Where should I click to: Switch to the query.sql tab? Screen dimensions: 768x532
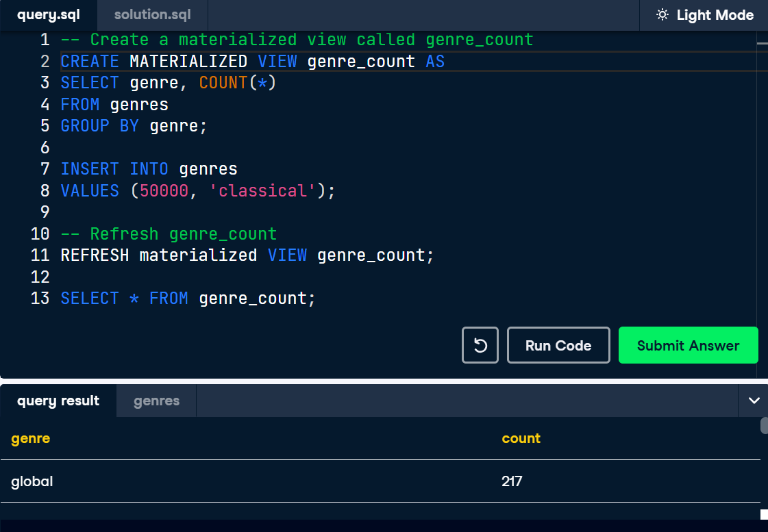49,14
